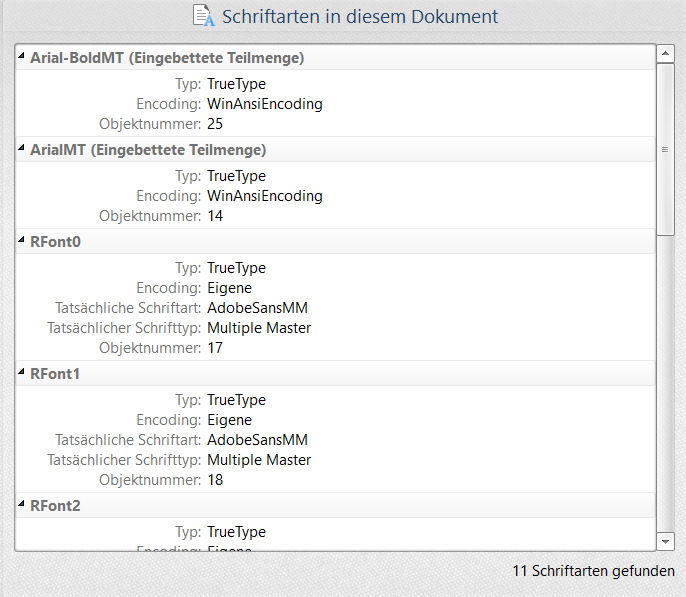Click the '11 Schriftarten gefunden' status text

(593, 571)
